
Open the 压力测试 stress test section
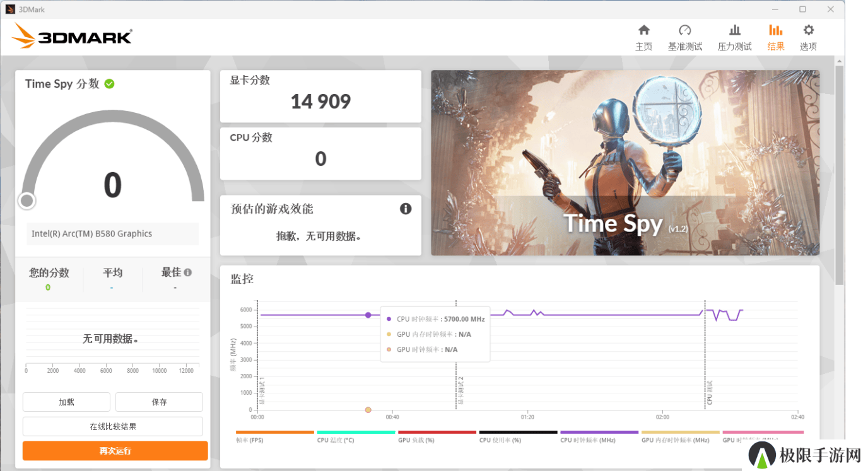click(x=734, y=38)
